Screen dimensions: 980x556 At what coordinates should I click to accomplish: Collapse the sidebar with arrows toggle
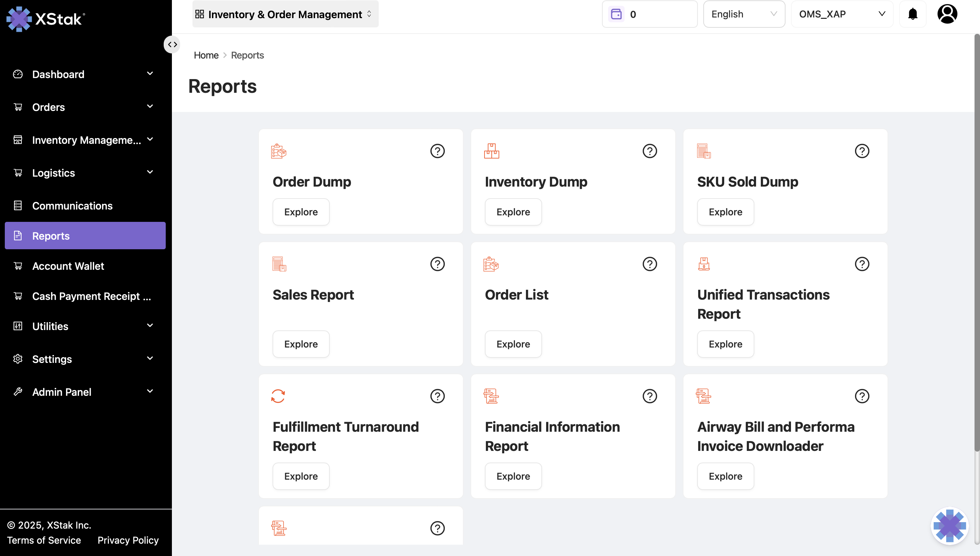coord(172,44)
